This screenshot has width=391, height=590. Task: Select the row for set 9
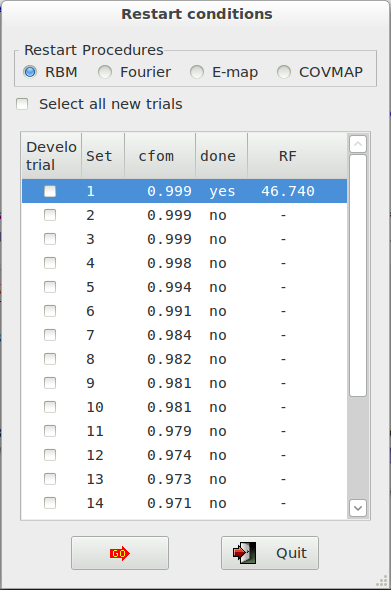tap(184, 383)
